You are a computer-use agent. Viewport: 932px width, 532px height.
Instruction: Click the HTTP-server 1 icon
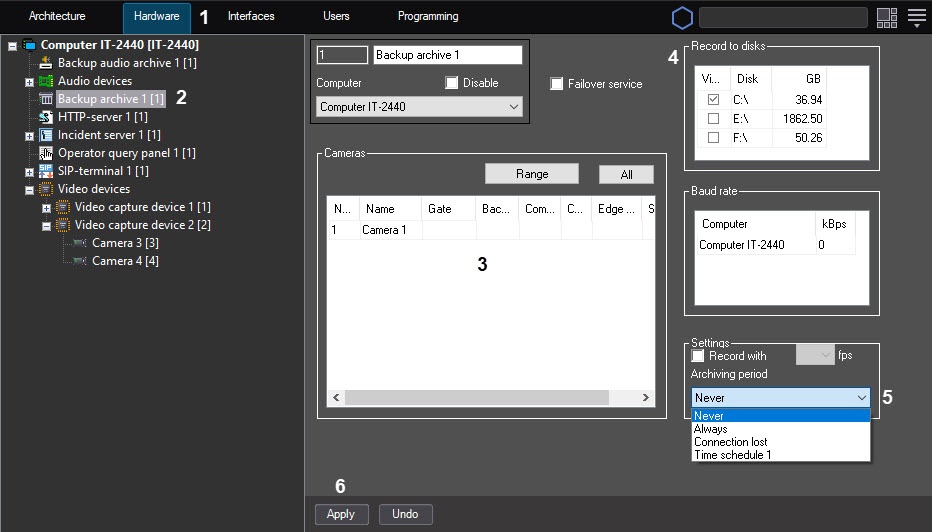coord(46,117)
